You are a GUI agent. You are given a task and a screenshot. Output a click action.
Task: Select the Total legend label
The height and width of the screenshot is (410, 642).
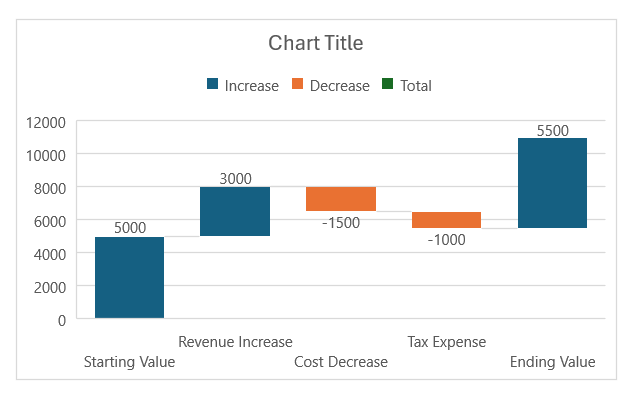pyautogui.click(x=416, y=86)
